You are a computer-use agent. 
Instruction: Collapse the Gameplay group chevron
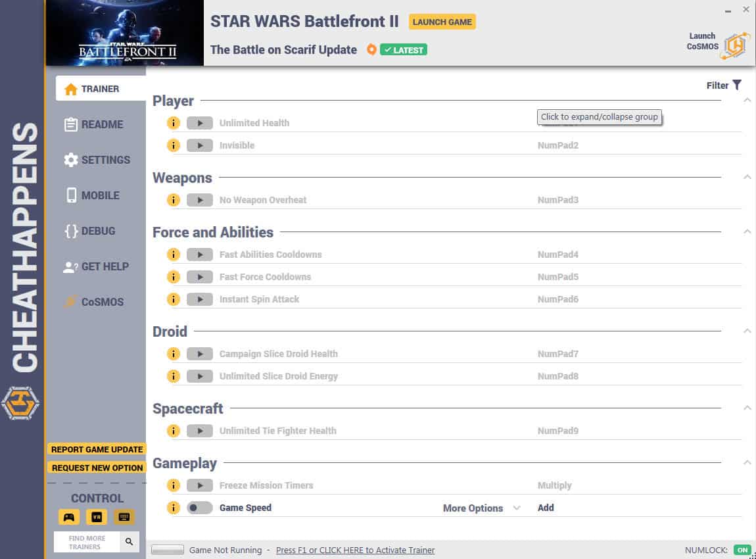(747, 462)
